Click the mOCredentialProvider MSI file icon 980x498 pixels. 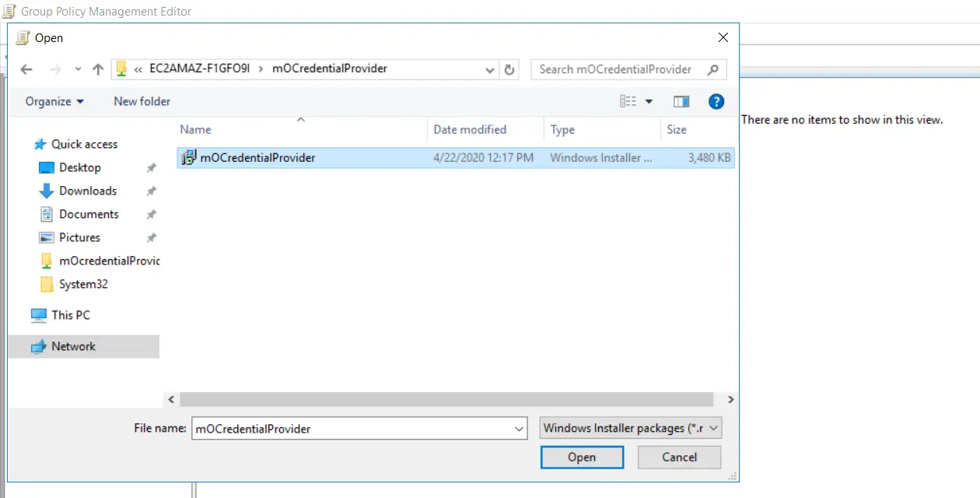click(x=188, y=158)
